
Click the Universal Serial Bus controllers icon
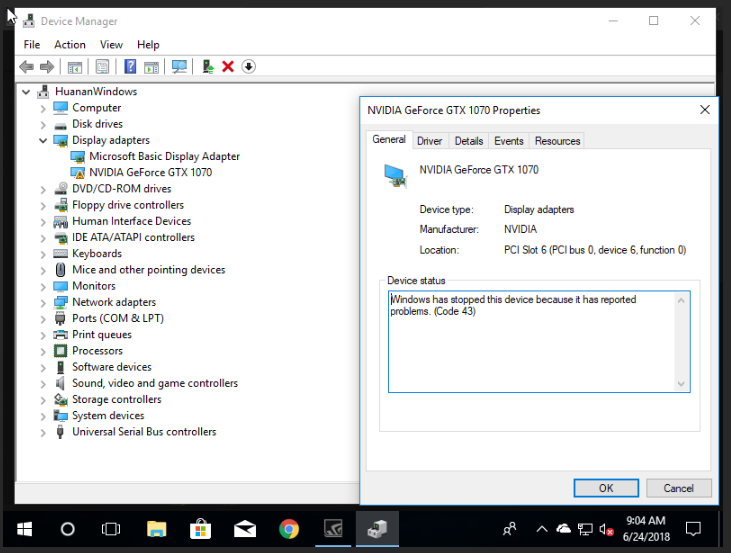(x=60, y=432)
